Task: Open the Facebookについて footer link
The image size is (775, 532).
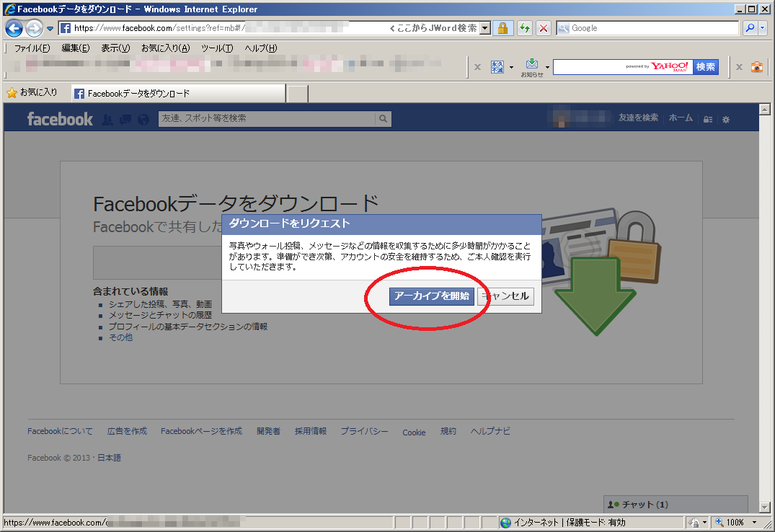Action: 60,431
